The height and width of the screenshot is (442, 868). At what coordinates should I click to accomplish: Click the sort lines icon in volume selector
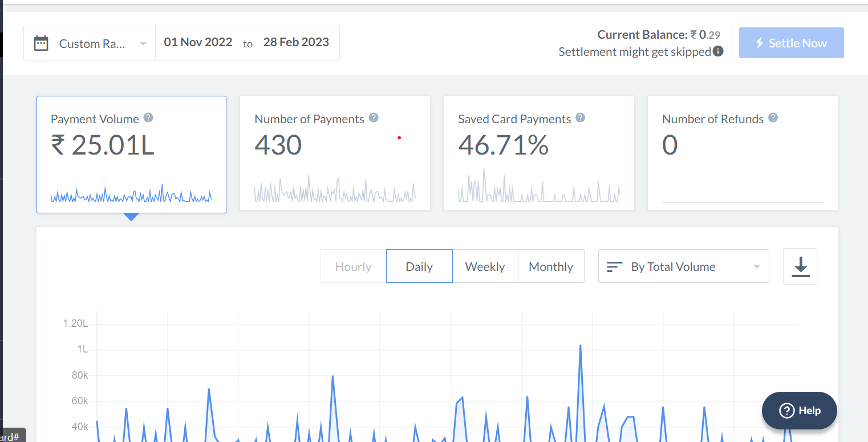(x=614, y=266)
